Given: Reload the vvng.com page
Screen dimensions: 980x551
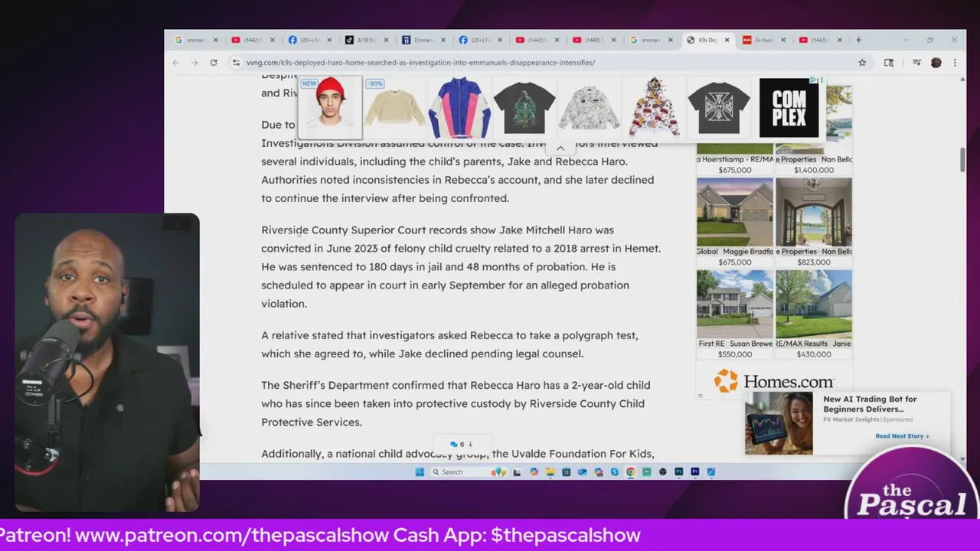Looking at the screenshot, I should point(214,63).
